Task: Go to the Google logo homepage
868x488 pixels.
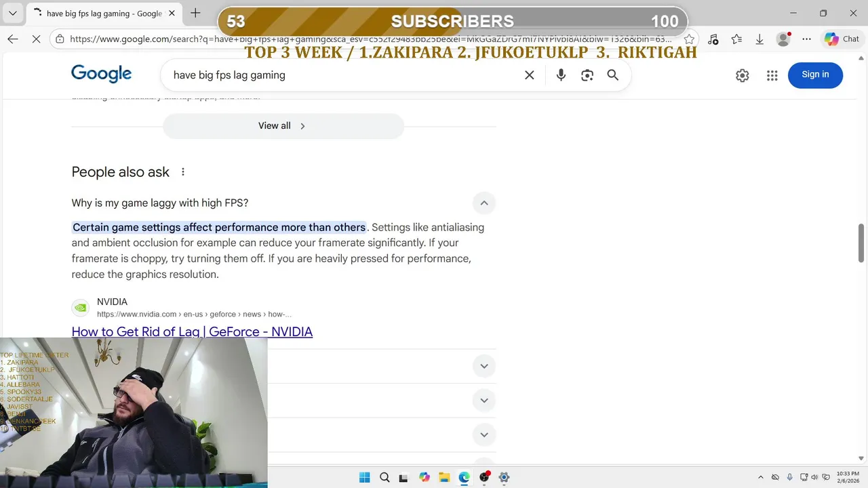Action: (x=101, y=74)
